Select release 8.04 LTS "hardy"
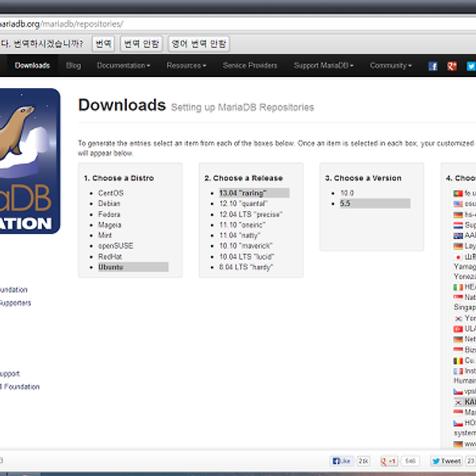The width and height of the screenshot is (476, 476). [x=246, y=267]
